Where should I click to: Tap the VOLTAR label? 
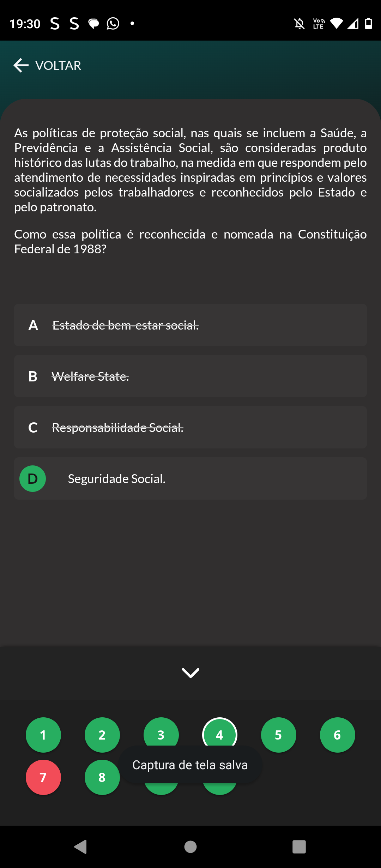pos(58,66)
